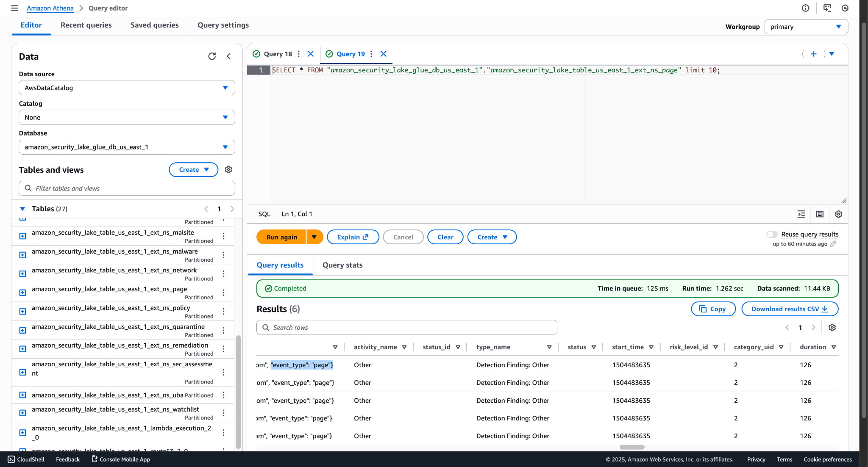This screenshot has height=467, width=868.
Task: Open Cookie preferences in footer
Action: [828, 459]
